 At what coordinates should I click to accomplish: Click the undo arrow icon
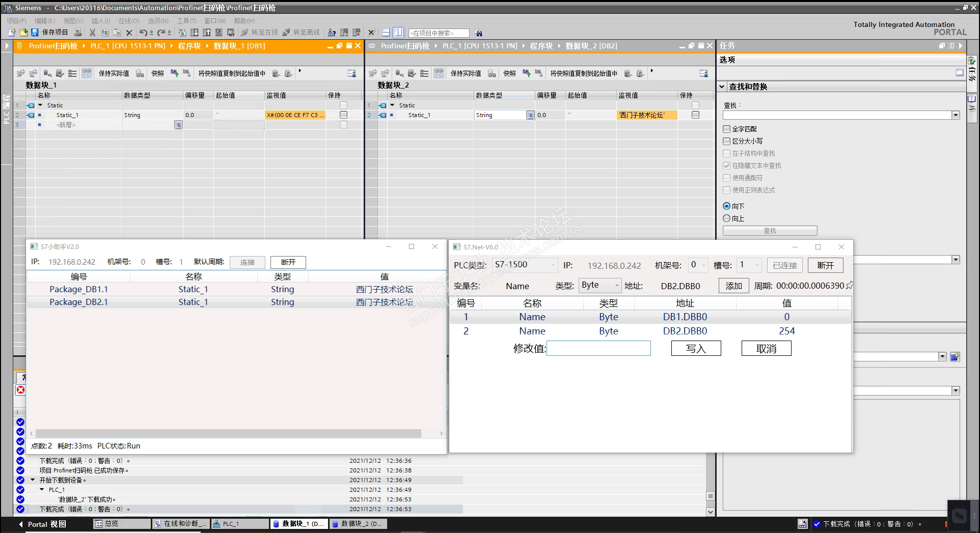click(x=143, y=33)
